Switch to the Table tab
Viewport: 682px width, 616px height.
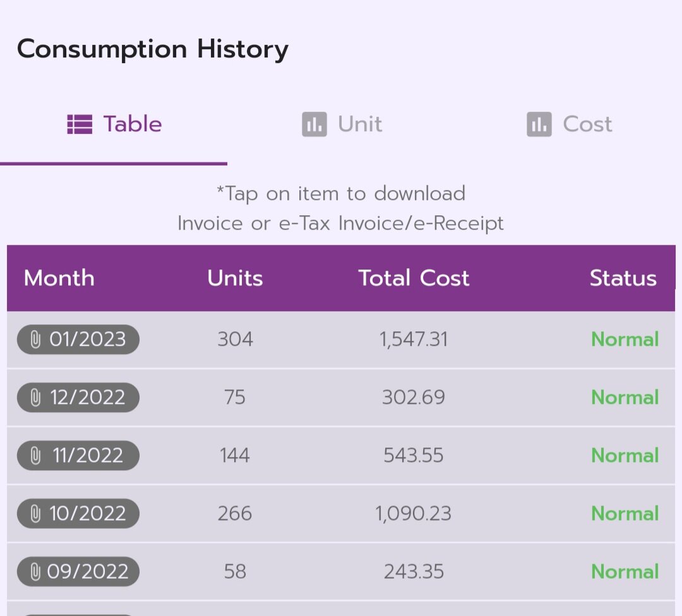[x=114, y=124]
